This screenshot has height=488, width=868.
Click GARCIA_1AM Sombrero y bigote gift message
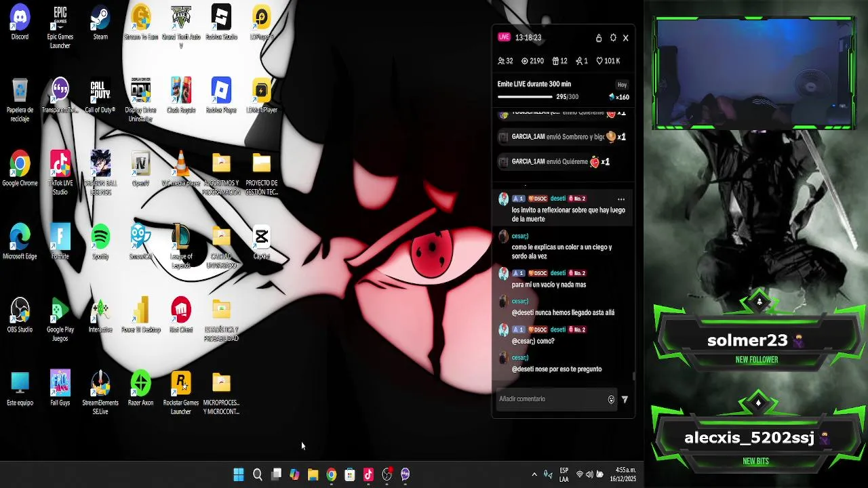(x=563, y=137)
